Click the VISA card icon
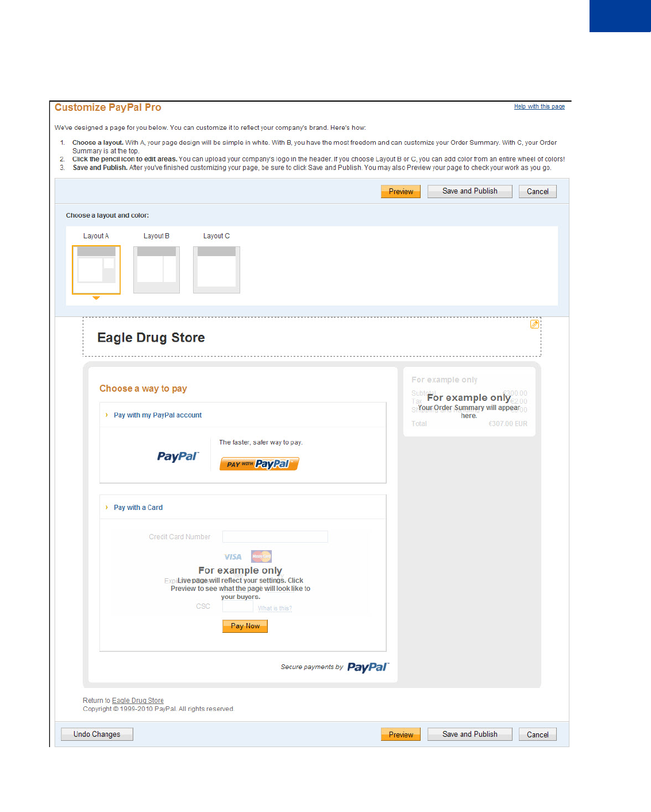 click(233, 557)
